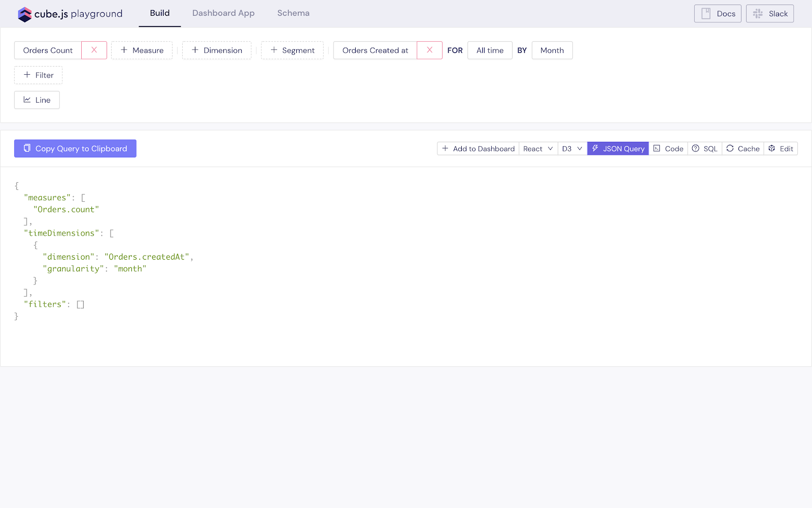This screenshot has height=508, width=812.
Task: Click the cube.js playground logo
Action: pyautogui.click(x=70, y=14)
